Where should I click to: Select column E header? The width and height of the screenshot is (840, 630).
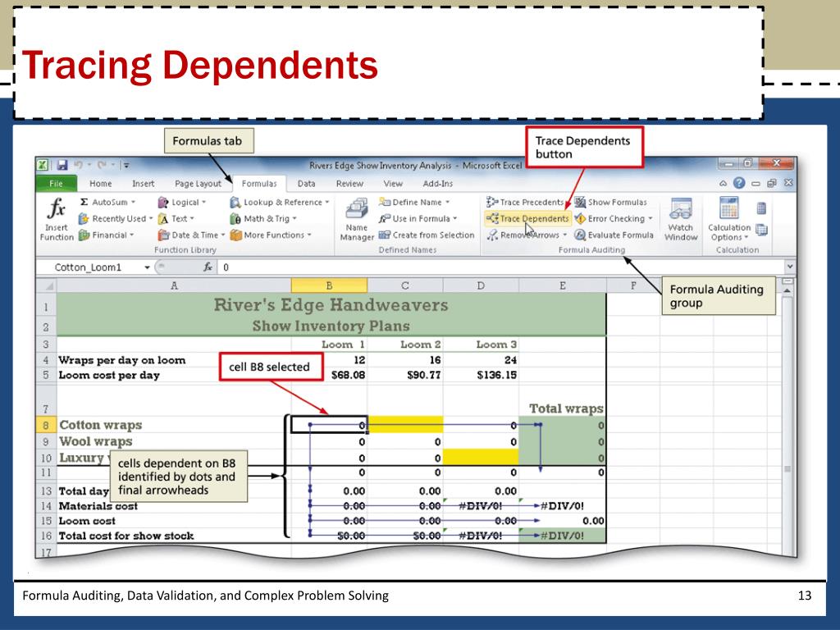pos(563,285)
